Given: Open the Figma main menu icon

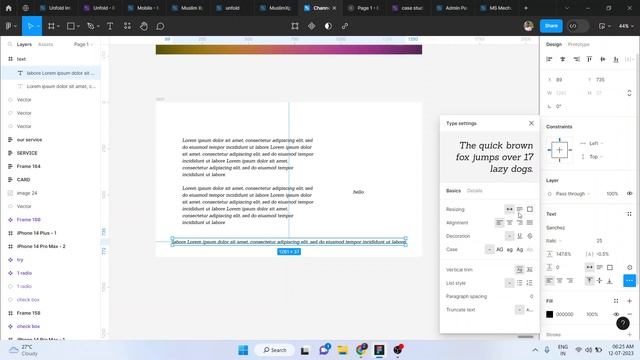Looking at the screenshot, I should 8,26.
